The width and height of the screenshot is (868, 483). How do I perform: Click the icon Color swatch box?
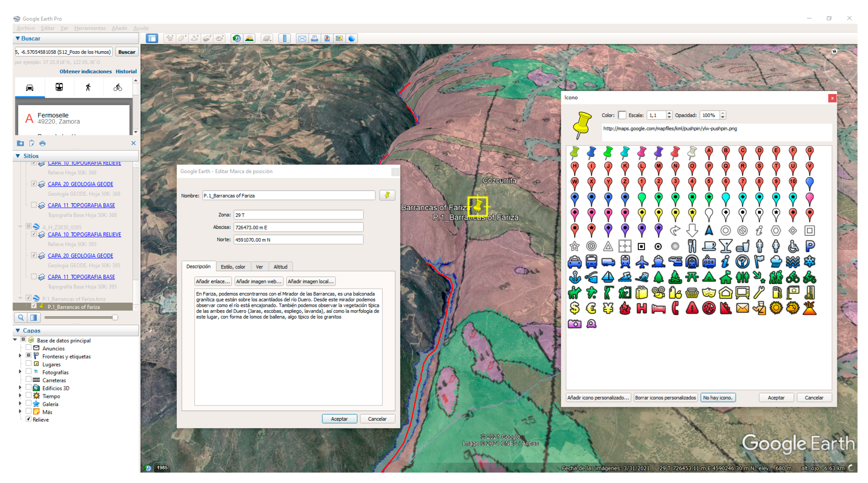(x=622, y=115)
